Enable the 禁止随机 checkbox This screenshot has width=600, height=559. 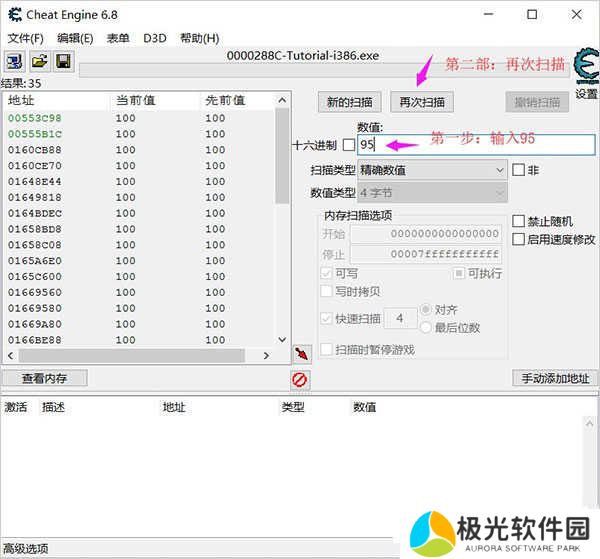518,221
